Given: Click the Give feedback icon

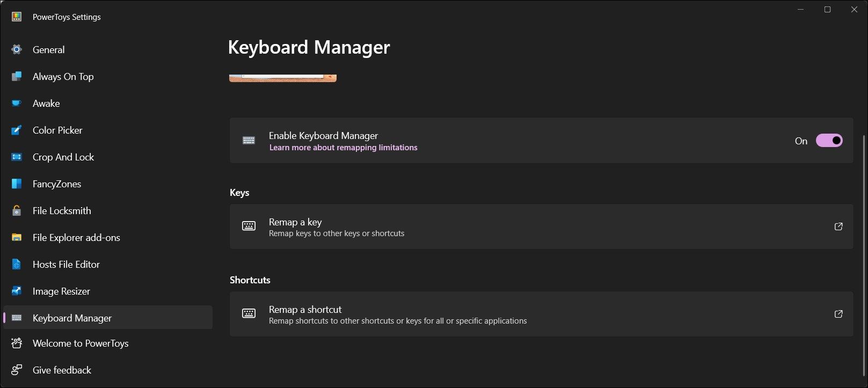Looking at the screenshot, I should pos(17,370).
